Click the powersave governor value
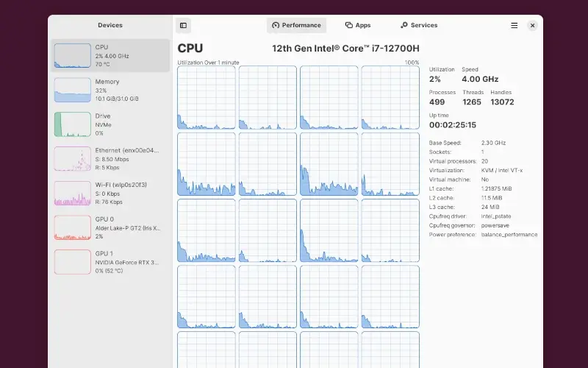 495,225
